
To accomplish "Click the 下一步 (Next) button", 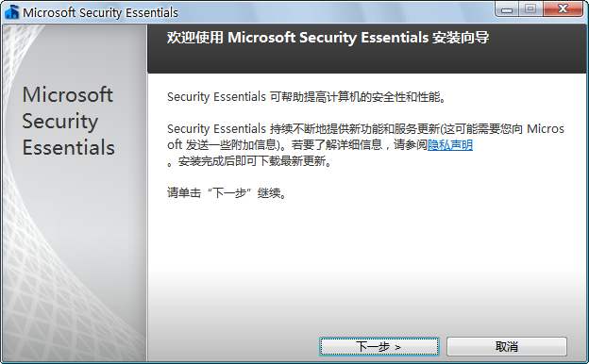I will [x=379, y=346].
